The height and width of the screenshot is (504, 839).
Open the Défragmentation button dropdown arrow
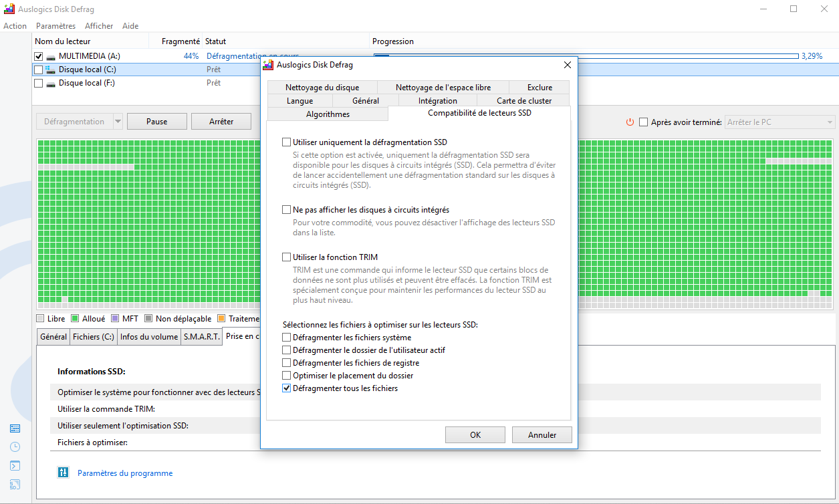[116, 121]
